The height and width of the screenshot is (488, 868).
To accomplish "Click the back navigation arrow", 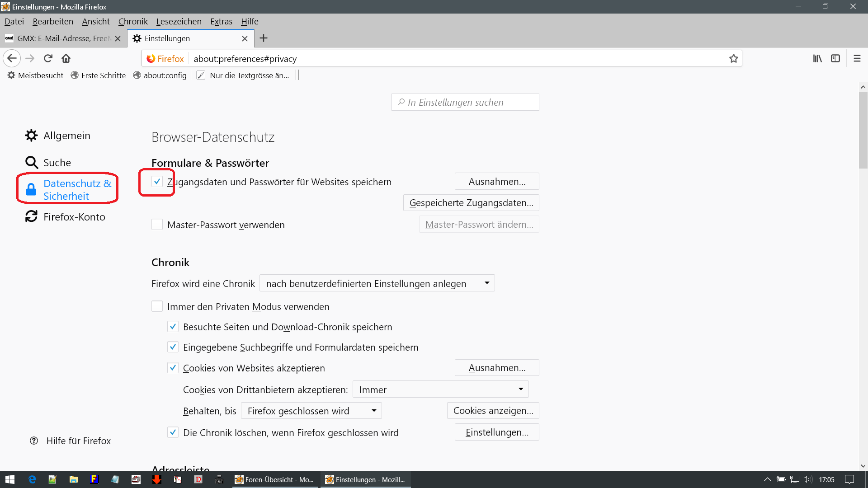I will [12, 58].
